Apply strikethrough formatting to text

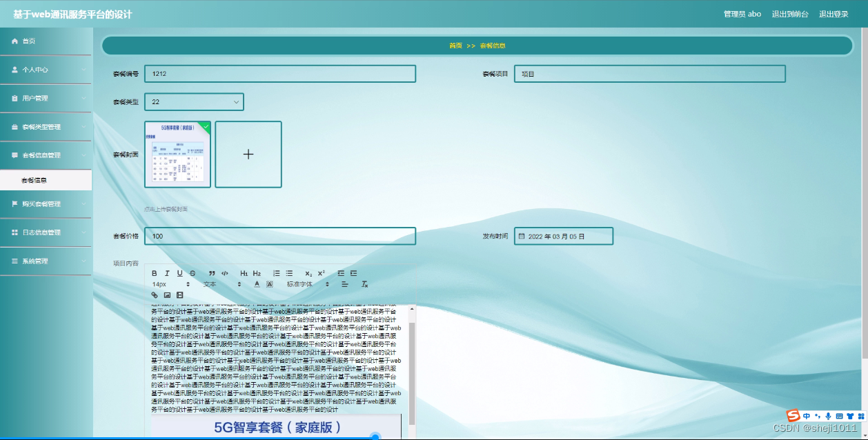[192, 273]
